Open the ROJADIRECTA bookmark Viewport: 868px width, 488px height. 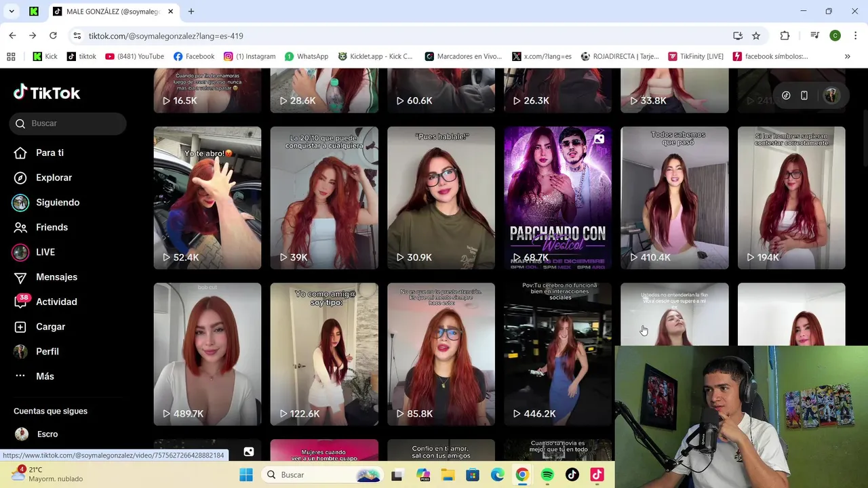619,56
